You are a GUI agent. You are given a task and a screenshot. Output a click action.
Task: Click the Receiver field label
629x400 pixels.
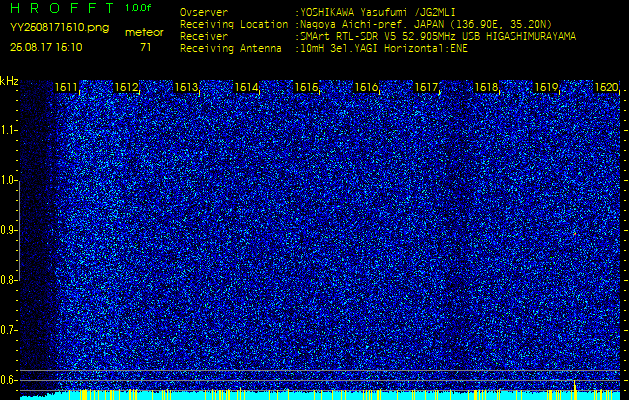click(x=204, y=37)
